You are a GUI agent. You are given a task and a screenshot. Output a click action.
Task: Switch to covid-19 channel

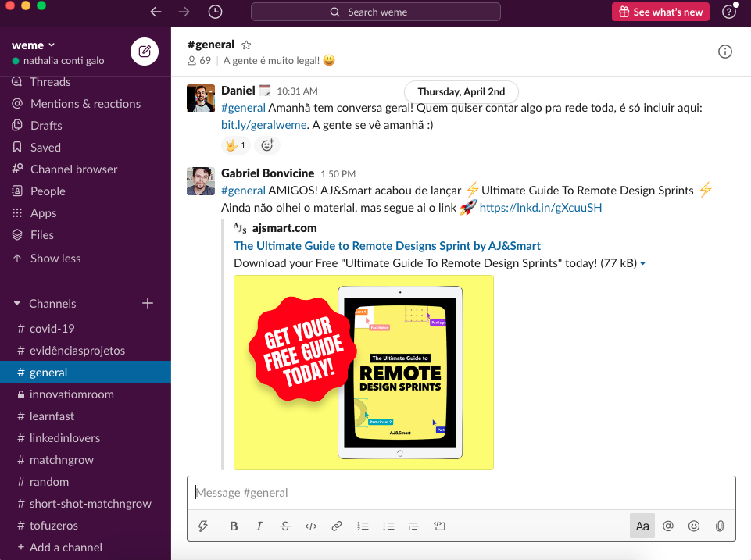tap(85, 329)
